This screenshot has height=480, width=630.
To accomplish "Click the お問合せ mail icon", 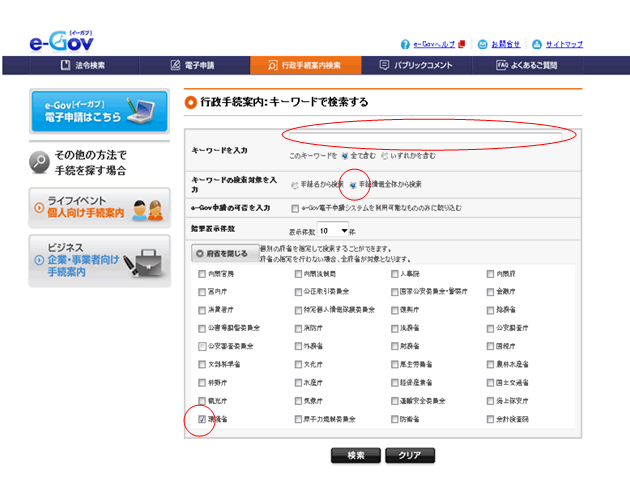I will [x=483, y=45].
